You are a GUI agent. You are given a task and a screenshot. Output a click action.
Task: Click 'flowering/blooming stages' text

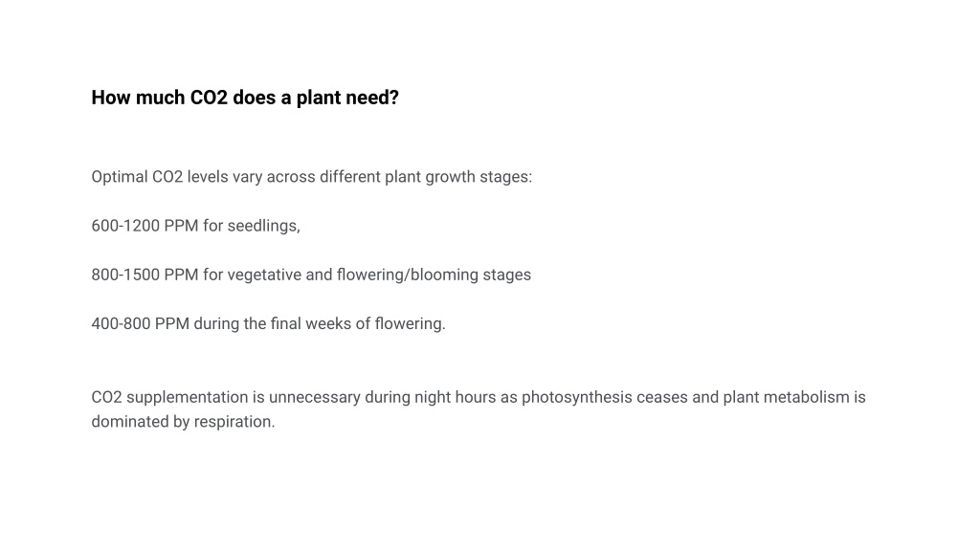coord(434,275)
